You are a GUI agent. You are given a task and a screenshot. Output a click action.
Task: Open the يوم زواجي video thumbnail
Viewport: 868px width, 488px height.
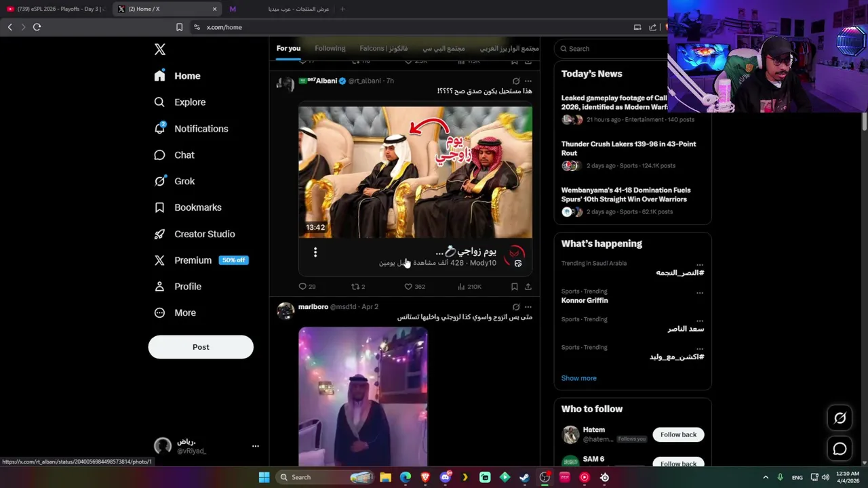(416, 172)
